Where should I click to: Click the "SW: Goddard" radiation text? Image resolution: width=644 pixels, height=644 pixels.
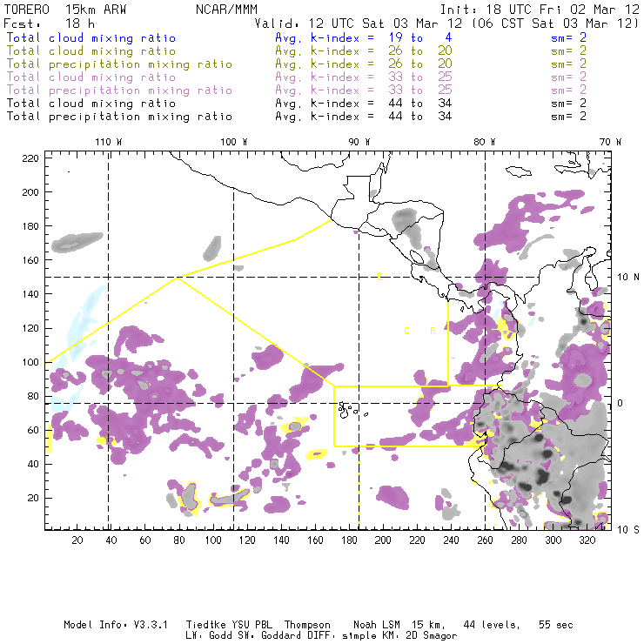click(x=270, y=636)
